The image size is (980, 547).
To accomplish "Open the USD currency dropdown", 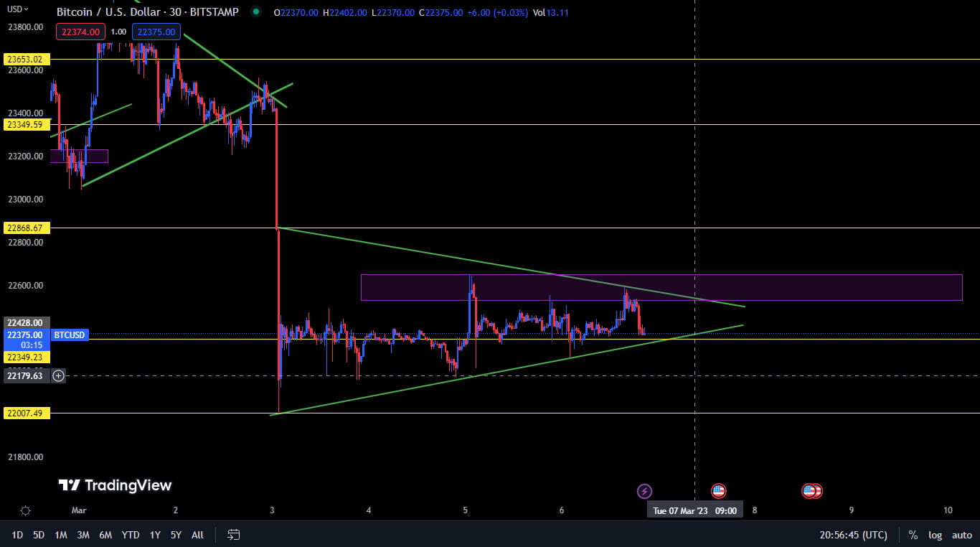I will [16, 9].
